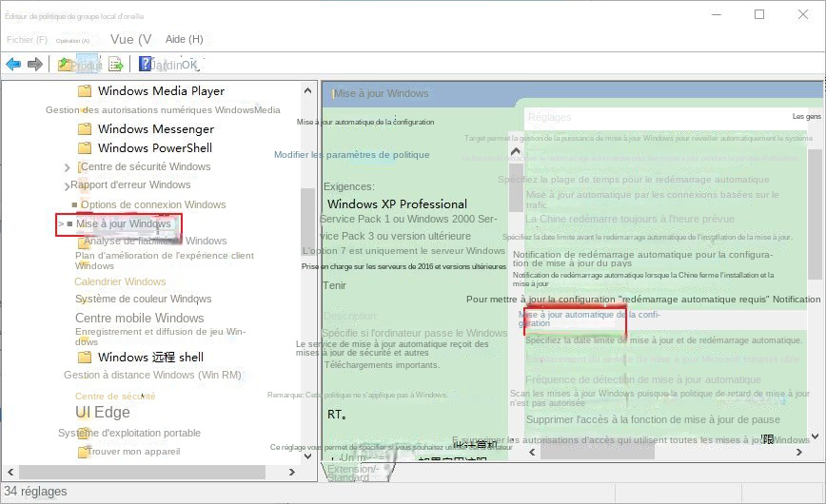Click settings list horizontal scroll-right arrow
This screenshot has width=826, height=504.
(799, 452)
